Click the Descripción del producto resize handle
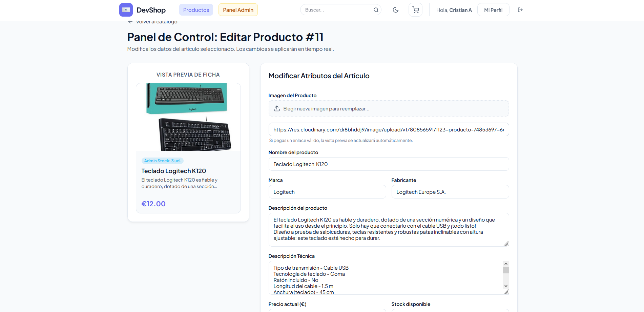 [506, 244]
